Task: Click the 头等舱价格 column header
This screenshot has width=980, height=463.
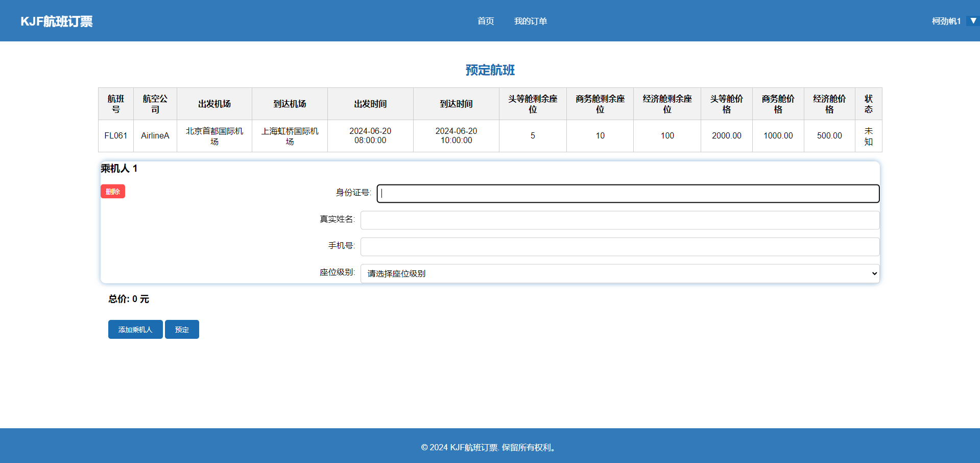Action: 726,104
